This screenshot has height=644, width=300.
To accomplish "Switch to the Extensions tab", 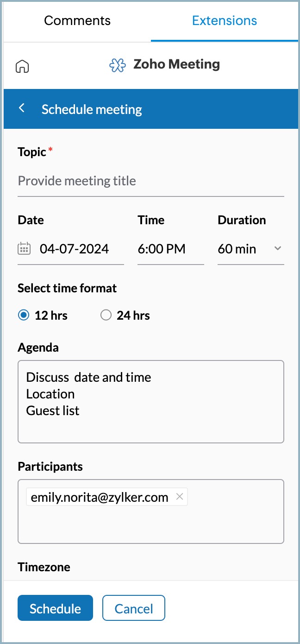I will (x=225, y=21).
